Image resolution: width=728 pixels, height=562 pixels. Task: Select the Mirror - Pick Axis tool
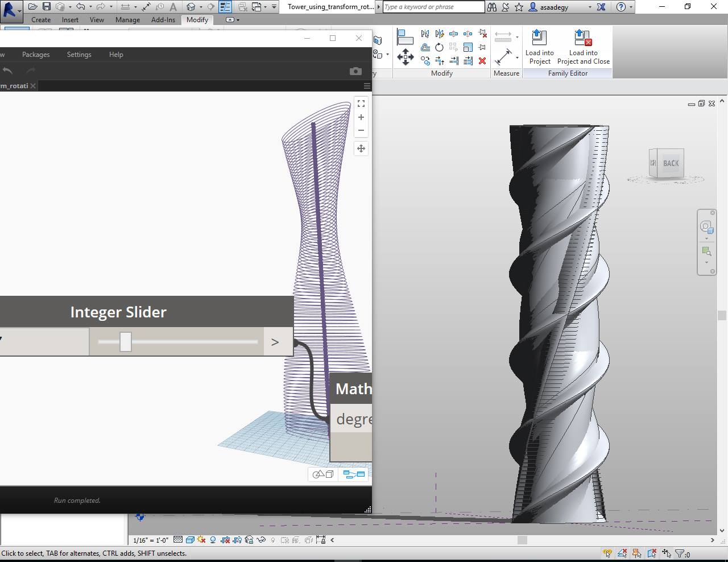pos(425,34)
